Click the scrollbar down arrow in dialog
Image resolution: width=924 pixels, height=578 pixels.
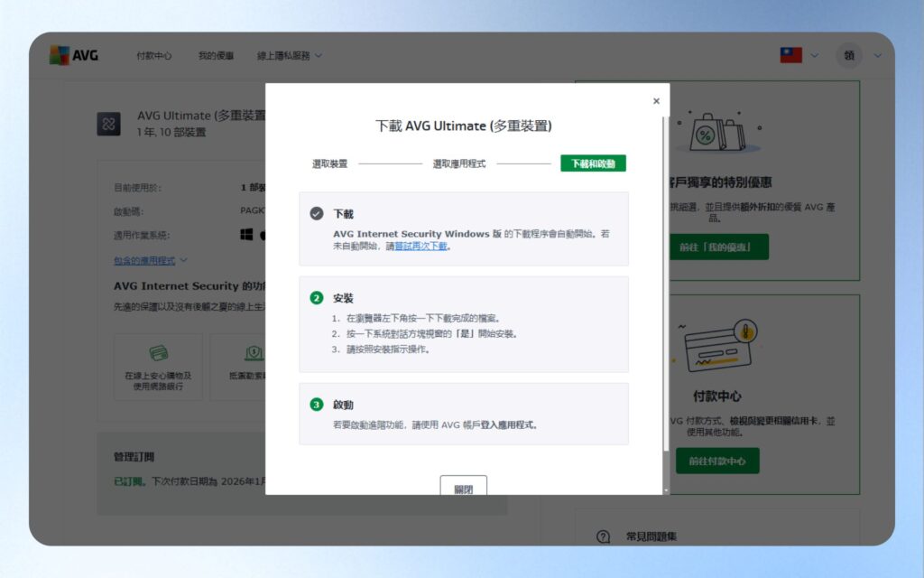pyautogui.click(x=666, y=490)
